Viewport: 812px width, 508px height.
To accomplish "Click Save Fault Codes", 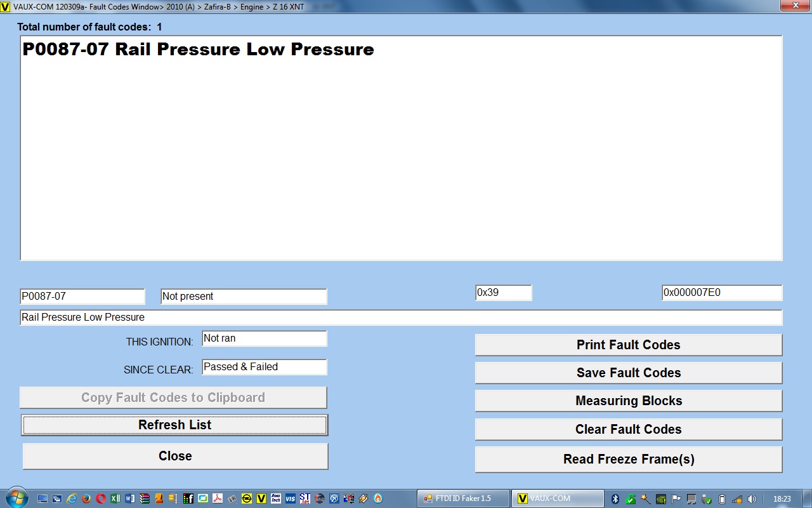I will click(628, 373).
